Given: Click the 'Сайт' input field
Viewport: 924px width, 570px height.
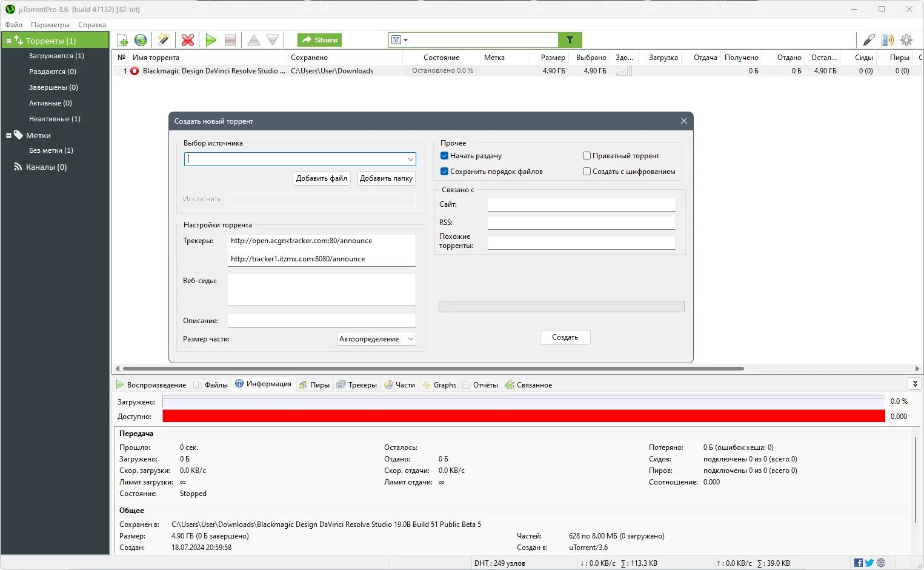Looking at the screenshot, I should (x=581, y=205).
